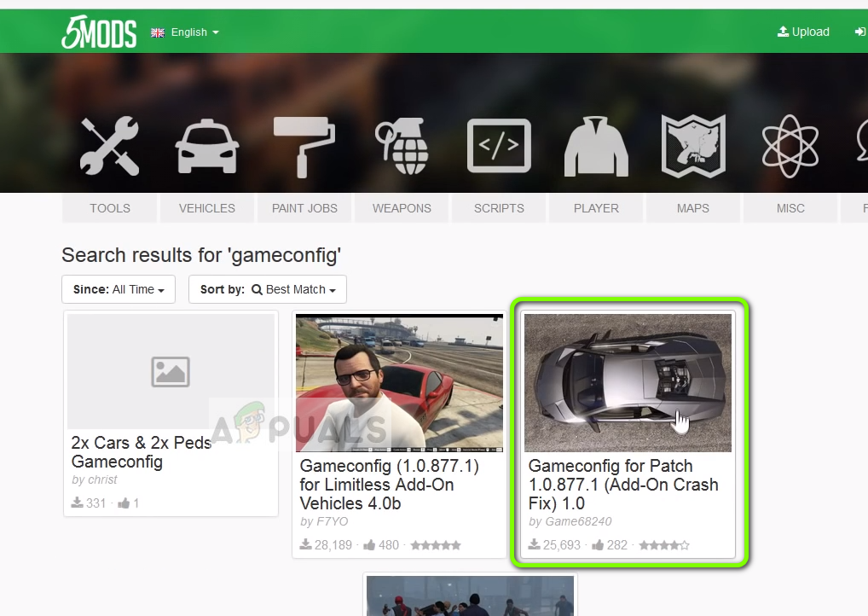The width and height of the screenshot is (868, 616).
Task: Click the five-star rating of F7YO mod
Action: pyautogui.click(x=436, y=545)
